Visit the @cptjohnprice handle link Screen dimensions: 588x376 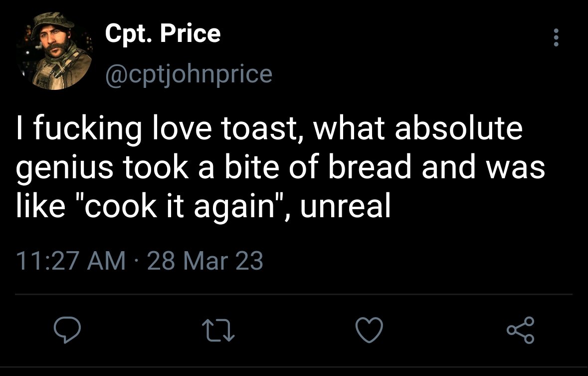pyautogui.click(x=189, y=74)
